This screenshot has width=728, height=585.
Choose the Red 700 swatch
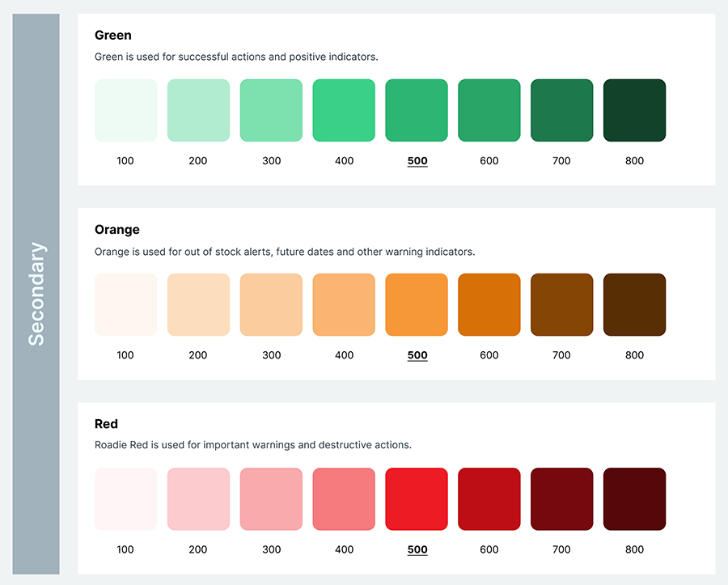click(x=562, y=499)
